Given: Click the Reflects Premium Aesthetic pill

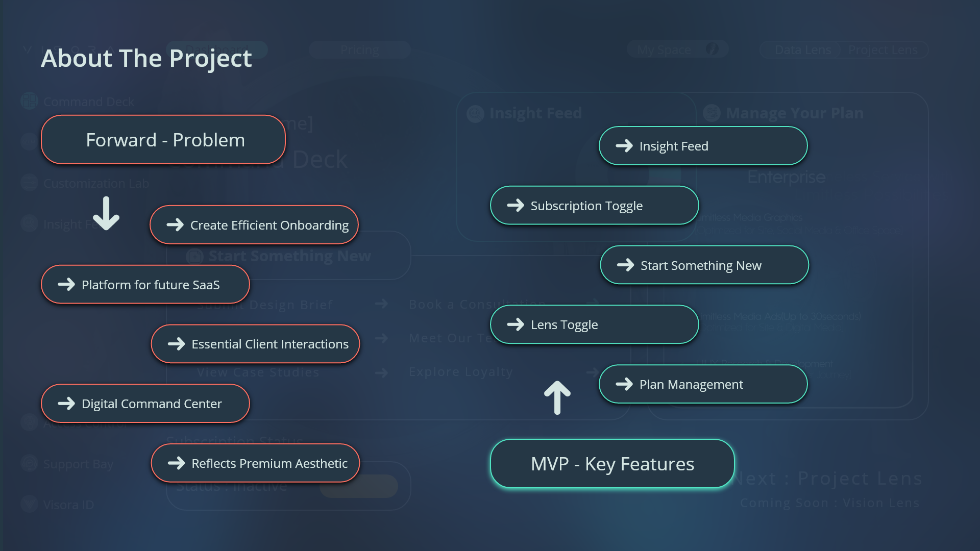Looking at the screenshot, I should [x=255, y=463].
